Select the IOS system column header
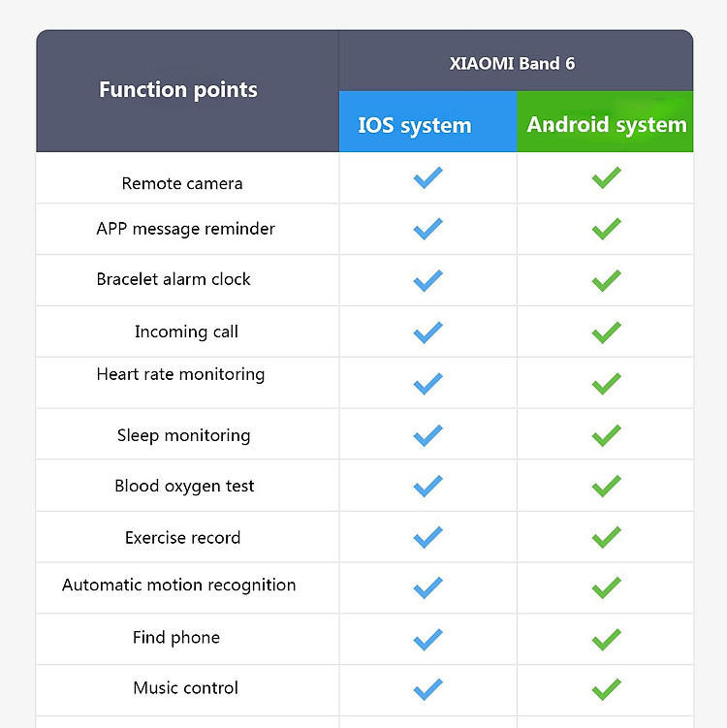The height and width of the screenshot is (728, 727). (x=428, y=121)
